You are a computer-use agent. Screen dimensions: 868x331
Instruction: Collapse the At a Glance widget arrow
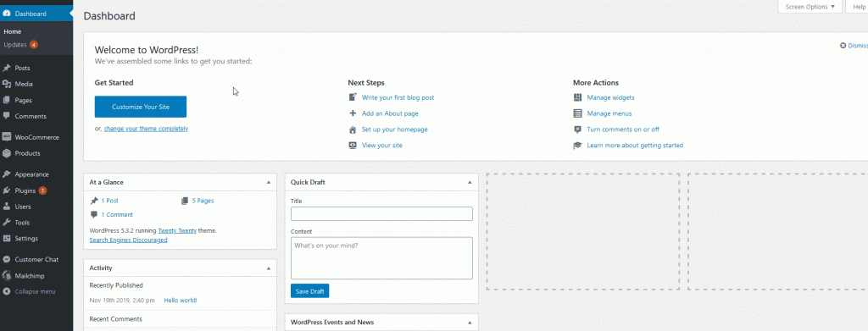pyautogui.click(x=269, y=182)
